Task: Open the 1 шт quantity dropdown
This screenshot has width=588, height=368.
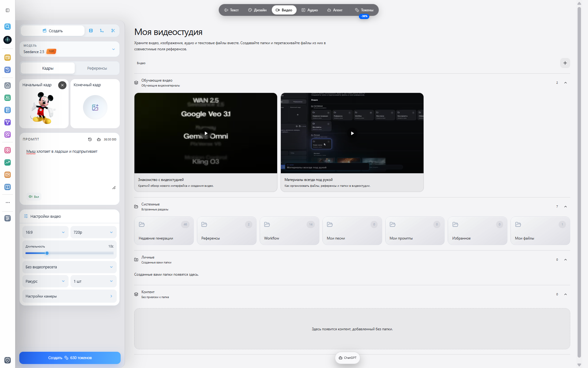Action: tap(93, 281)
